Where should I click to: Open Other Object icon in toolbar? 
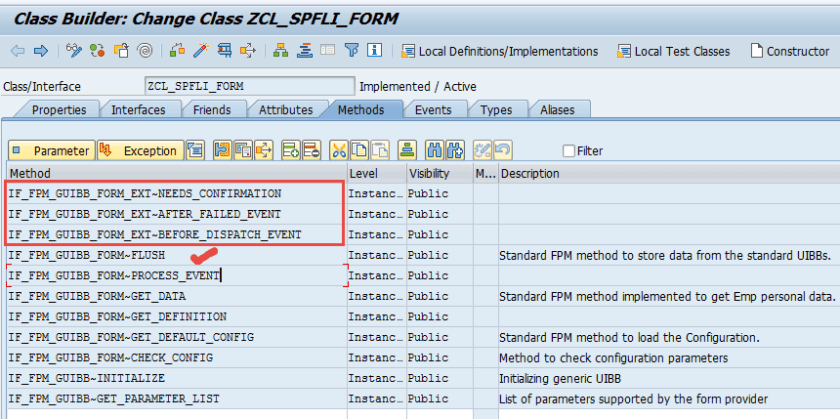pyautogui.click(x=122, y=51)
